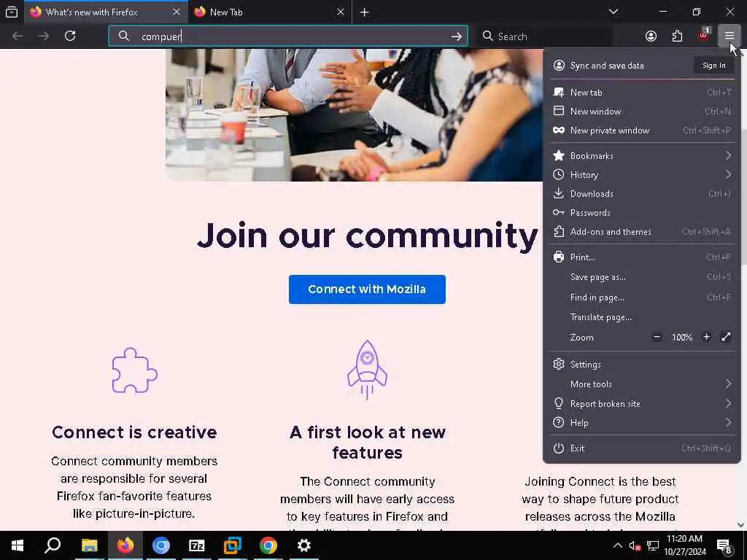Close the What's new with Firefox tab
This screenshot has width=747, height=560.
[x=177, y=12]
